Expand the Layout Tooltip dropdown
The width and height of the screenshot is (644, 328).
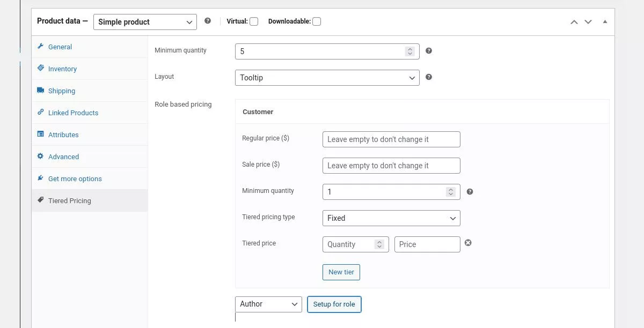pos(327,78)
